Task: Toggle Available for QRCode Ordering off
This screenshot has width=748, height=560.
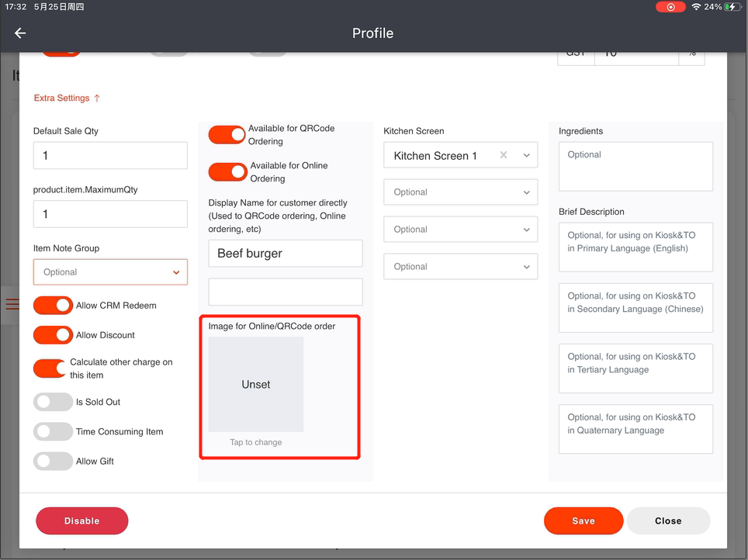Action: point(227,135)
